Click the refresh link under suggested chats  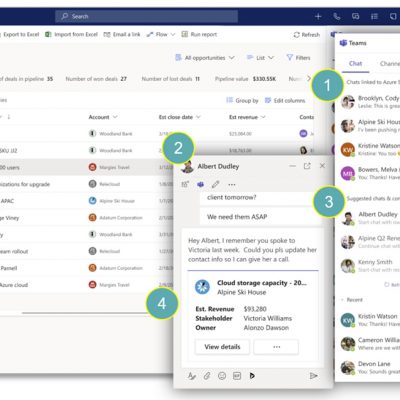(392, 285)
